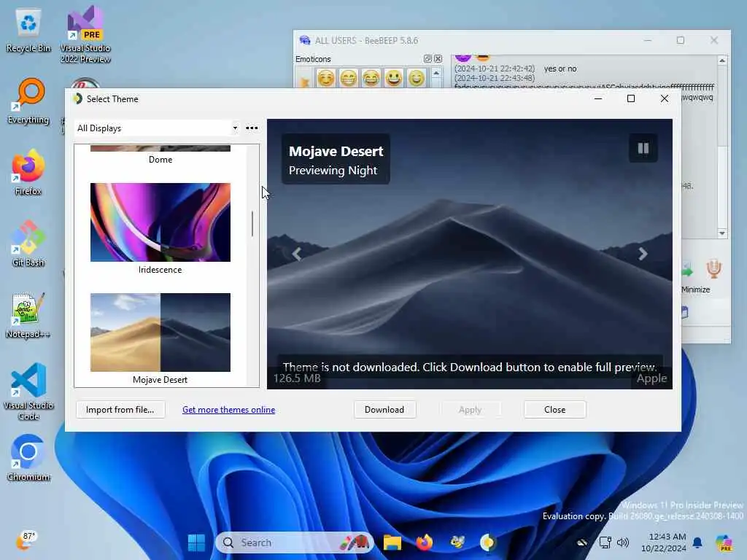Insert the first smiley emoticon in BeeBEEP

[326, 77]
